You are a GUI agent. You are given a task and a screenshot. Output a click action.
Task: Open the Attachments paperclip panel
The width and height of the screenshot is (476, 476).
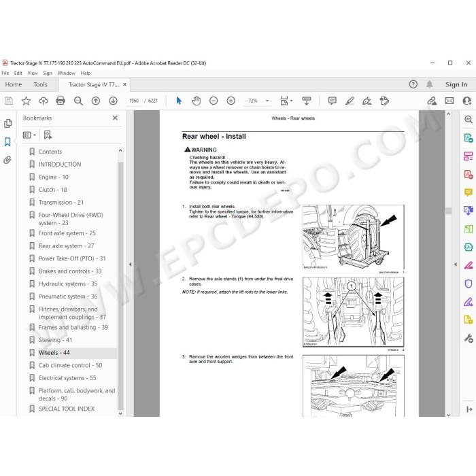point(7,160)
